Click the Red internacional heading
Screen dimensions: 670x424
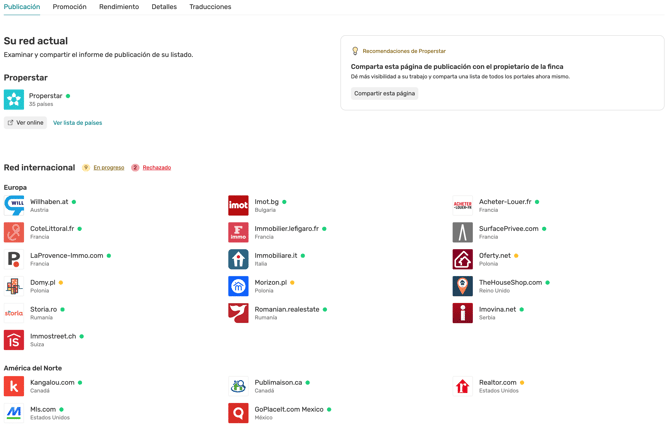tap(39, 168)
